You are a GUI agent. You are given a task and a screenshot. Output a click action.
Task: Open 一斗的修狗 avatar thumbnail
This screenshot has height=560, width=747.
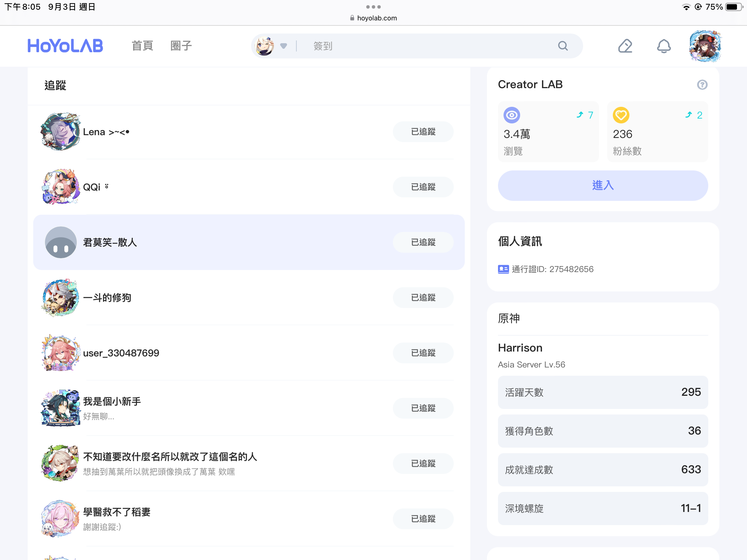pos(61,298)
